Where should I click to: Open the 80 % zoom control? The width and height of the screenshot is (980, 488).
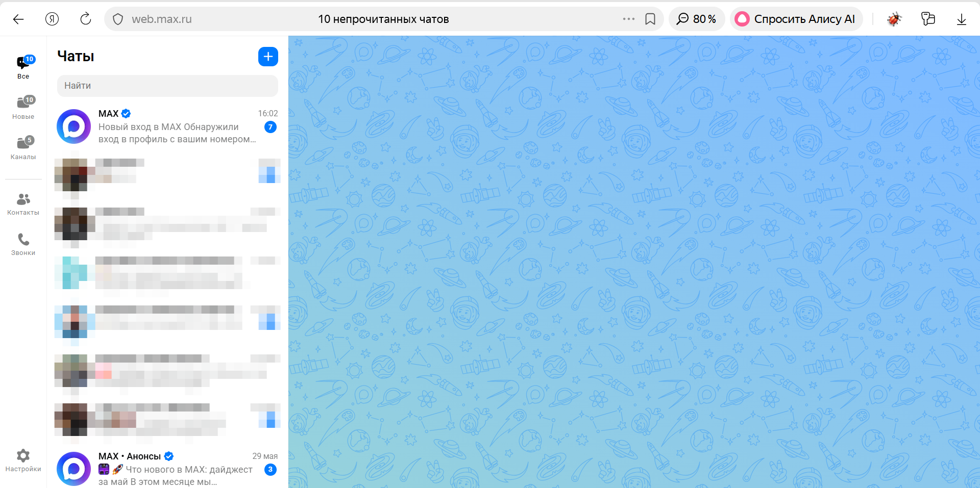tap(697, 19)
